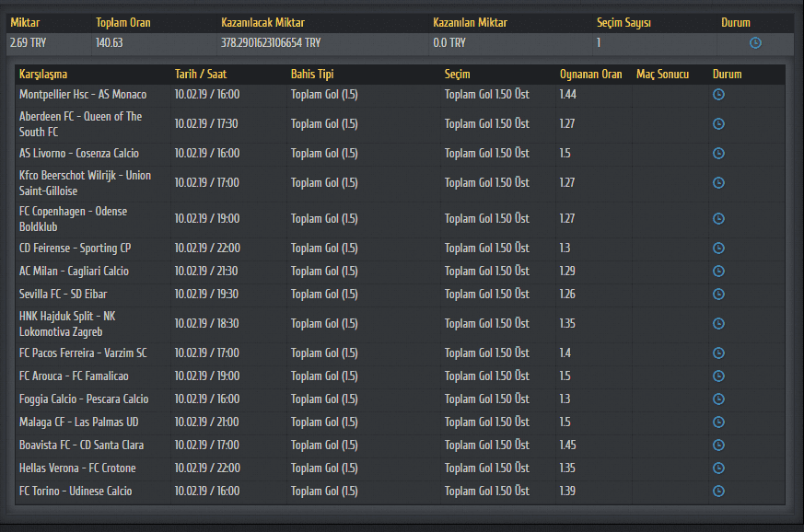Select the Karşılaşma column header

pyautogui.click(x=43, y=75)
